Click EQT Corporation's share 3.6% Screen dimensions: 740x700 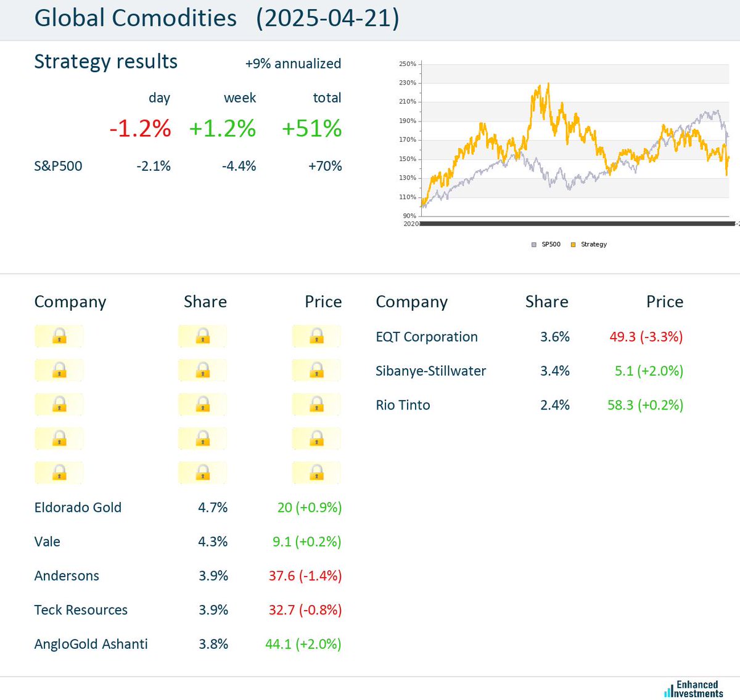point(555,337)
